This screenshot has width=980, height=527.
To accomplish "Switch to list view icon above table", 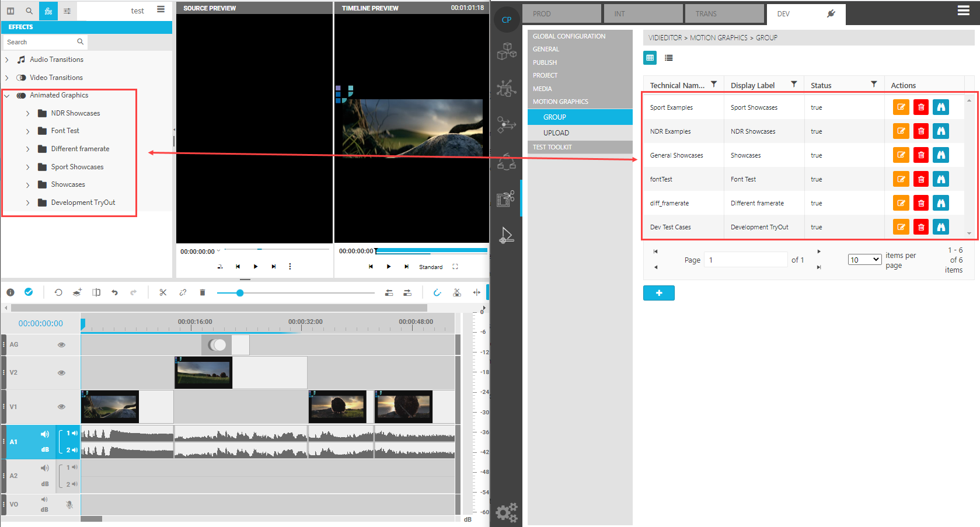I will point(669,58).
